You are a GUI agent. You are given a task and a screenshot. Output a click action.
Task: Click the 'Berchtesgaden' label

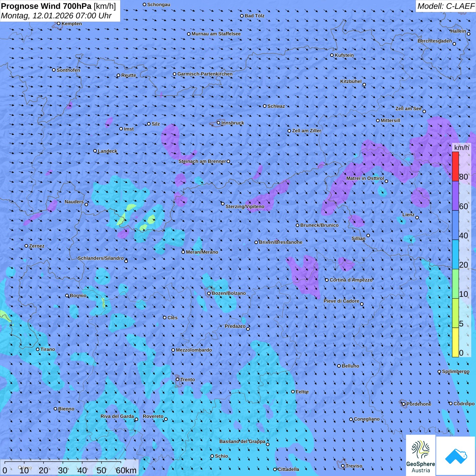pyautogui.click(x=435, y=41)
